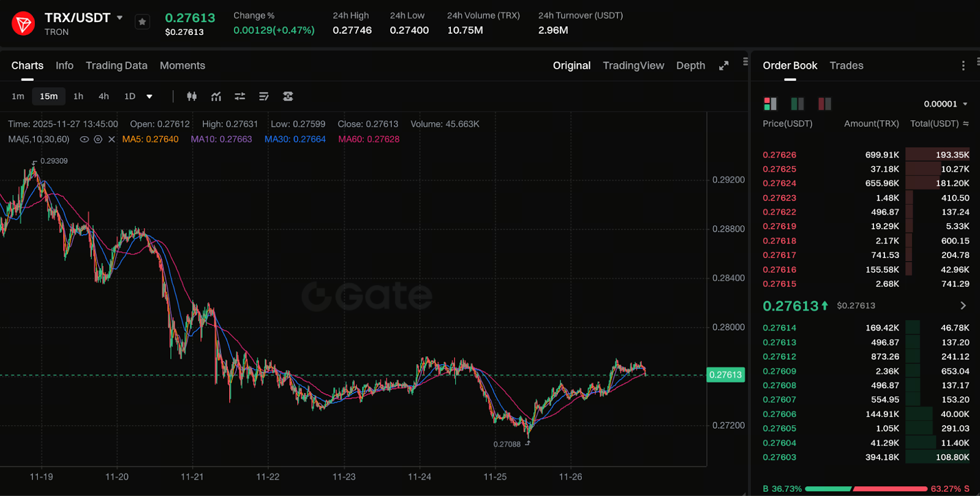The width and height of the screenshot is (980, 496).
Task: Click the 0.29309 high marker on chart
Action: tap(54, 161)
